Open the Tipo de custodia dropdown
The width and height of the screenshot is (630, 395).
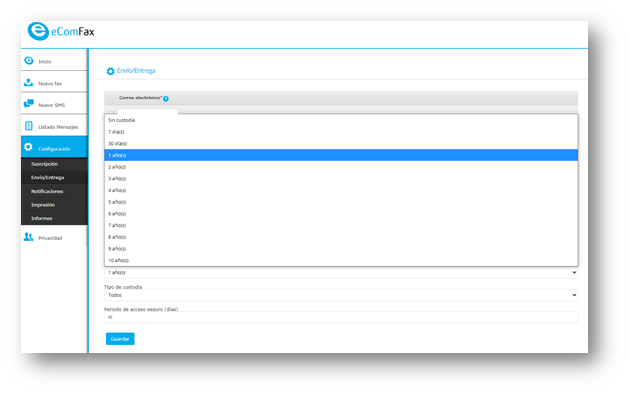pyautogui.click(x=341, y=295)
